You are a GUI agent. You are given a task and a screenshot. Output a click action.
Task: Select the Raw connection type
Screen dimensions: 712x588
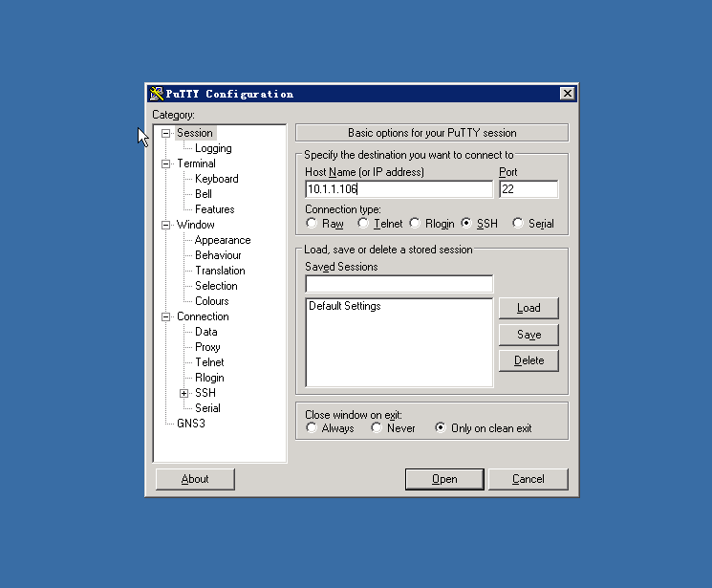[312, 223]
